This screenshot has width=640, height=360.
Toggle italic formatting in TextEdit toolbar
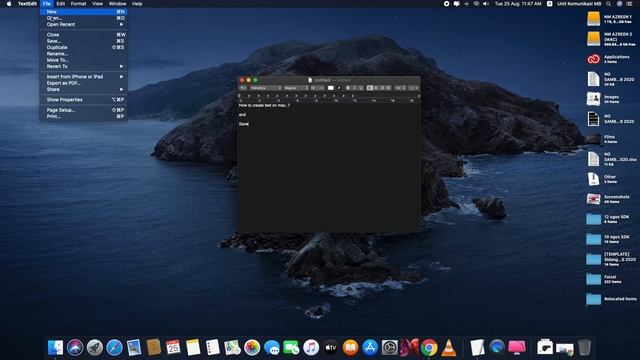click(354, 88)
